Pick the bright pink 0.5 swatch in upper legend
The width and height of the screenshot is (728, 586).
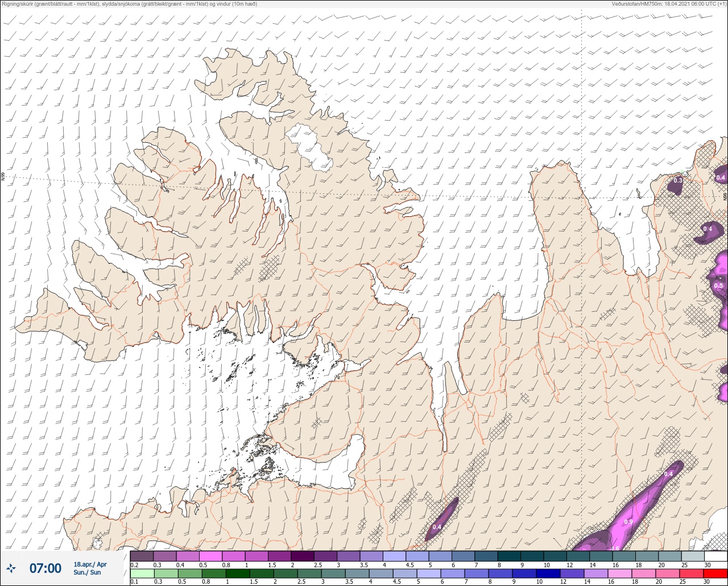click(x=210, y=555)
